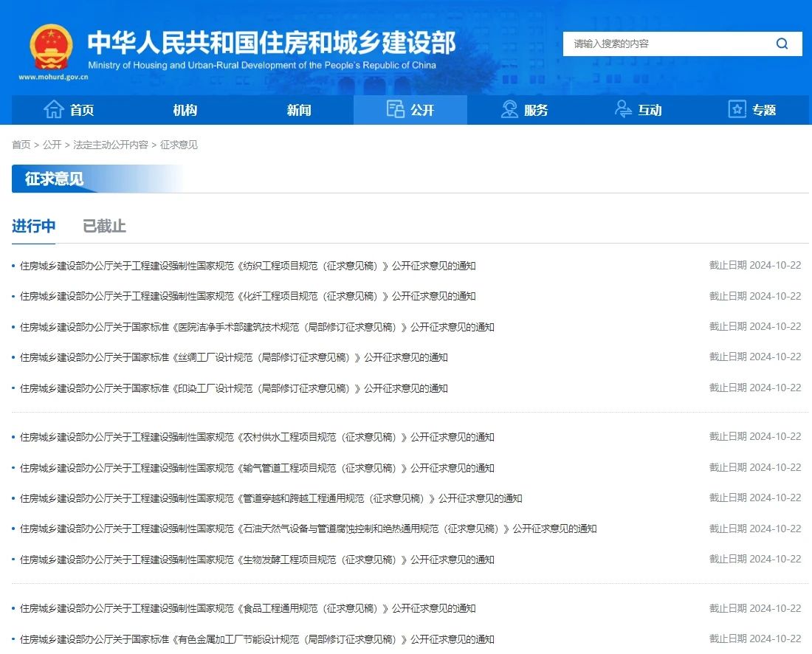This screenshot has height=654, width=812.
Task: Open the 农村供水工程项目规范 notice
Action: point(256,437)
